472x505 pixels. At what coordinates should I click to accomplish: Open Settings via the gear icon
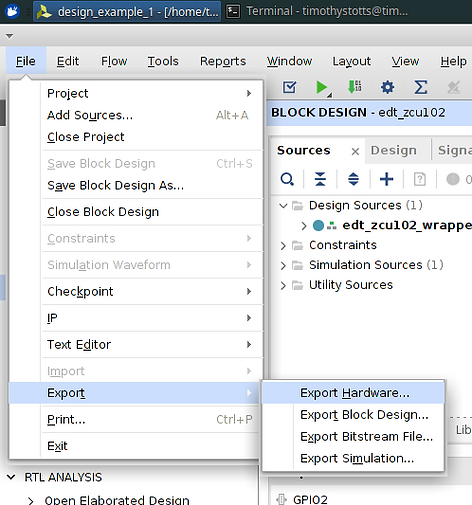[387, 87]
